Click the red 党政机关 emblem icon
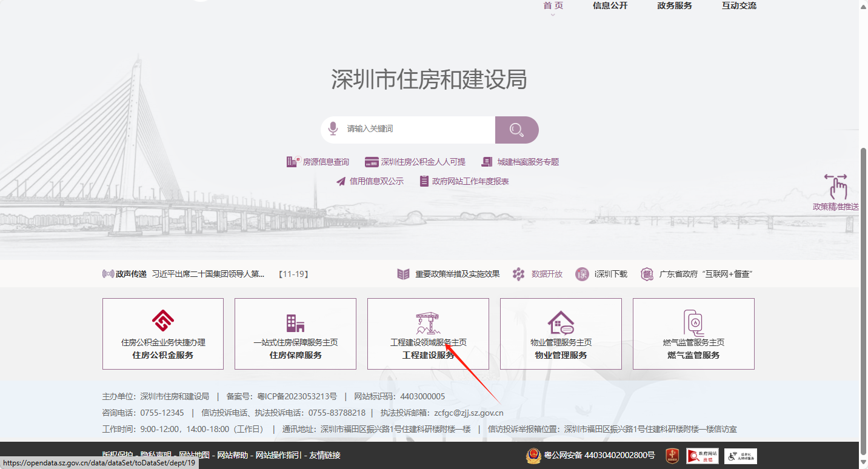The height and width of the screenshot is (469, 868). pyautogui.click(x=672, y=456)
